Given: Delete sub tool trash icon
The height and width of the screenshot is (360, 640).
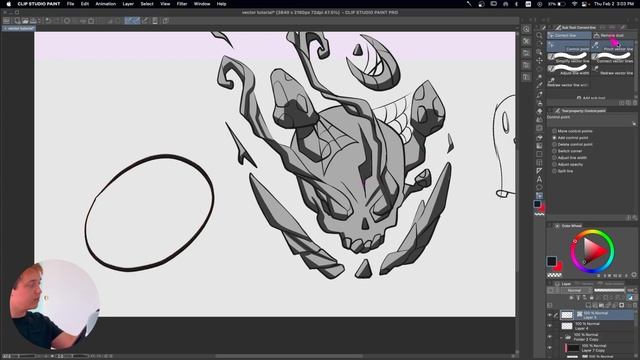Looking at the screenshot, I should tap(634, 103).
